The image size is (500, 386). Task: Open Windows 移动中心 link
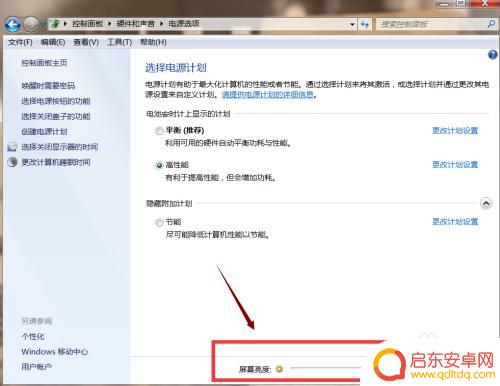tap(55, 352)
